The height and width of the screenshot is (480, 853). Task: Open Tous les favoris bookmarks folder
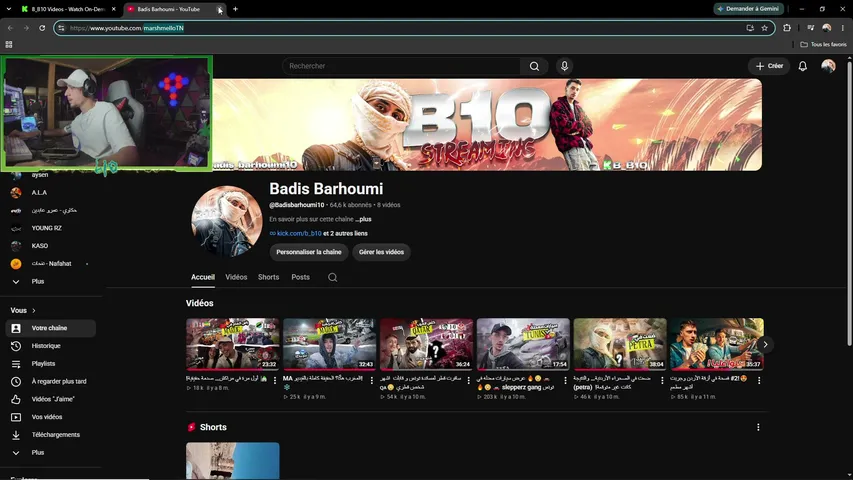coord(823,45)
